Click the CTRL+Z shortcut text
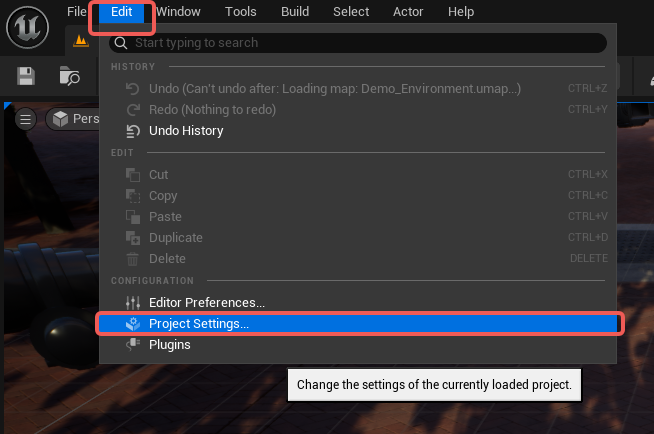 pos(588,88)
